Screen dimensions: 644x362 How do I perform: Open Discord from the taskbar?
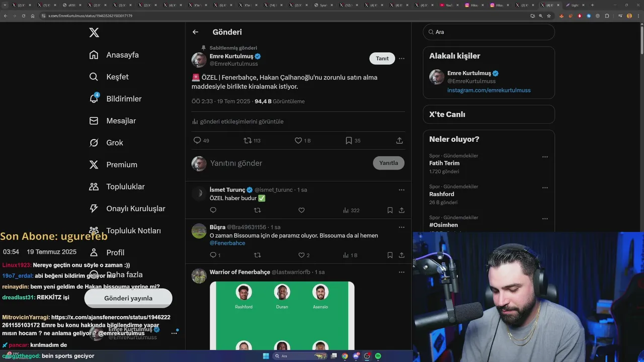356,356
